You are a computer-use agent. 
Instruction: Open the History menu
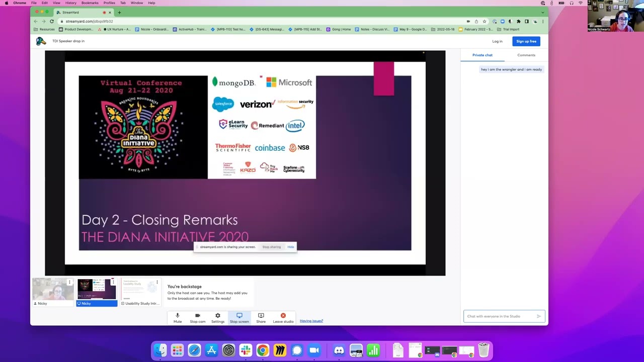pyautogui.click(x=70, y=3)
